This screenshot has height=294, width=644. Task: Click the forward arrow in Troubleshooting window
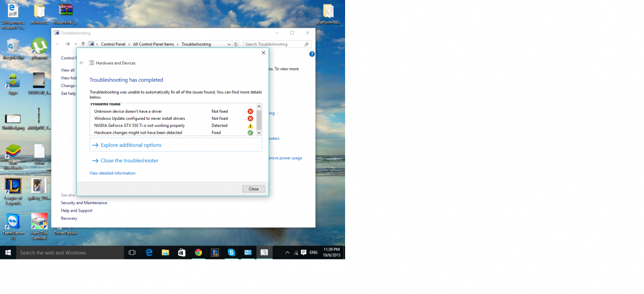pos(67,44)
